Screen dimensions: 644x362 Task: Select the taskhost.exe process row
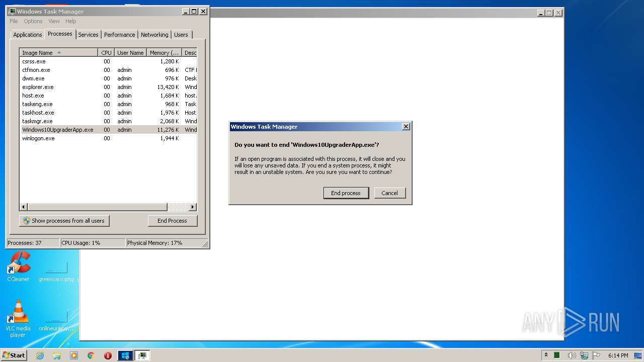point(108,113)
